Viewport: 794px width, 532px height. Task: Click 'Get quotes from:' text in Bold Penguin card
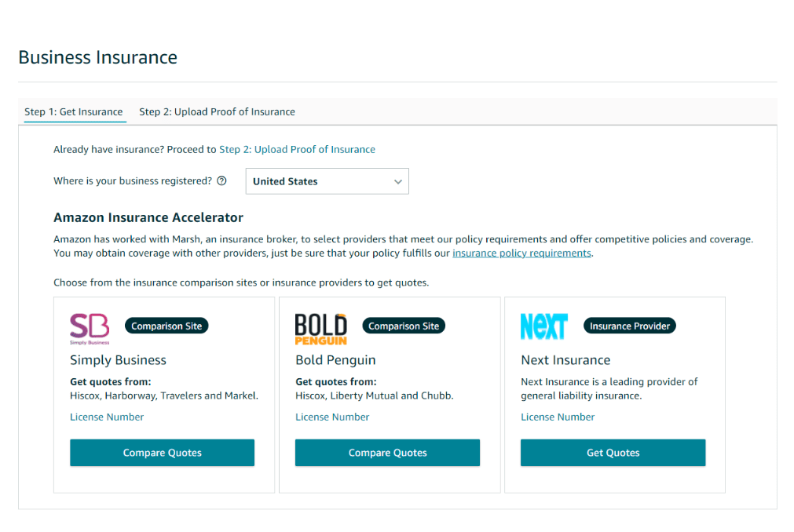click(335, 382)
